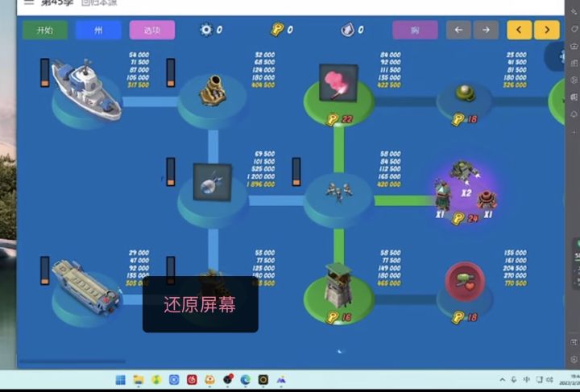Click the level bar beside the mortar cannon
Image resolution: width=580 pixels, height=392 pixels.
click(171, 72)
